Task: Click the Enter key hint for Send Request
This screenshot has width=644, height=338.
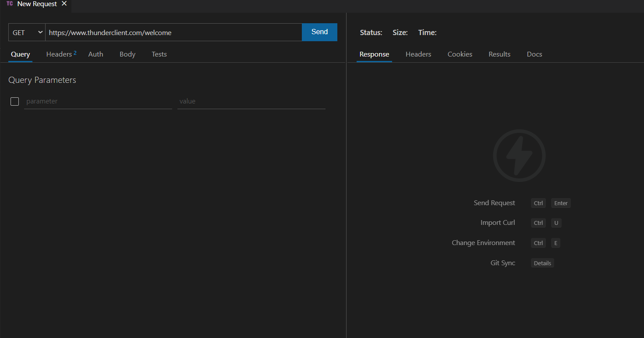Action: pos(561,203)
